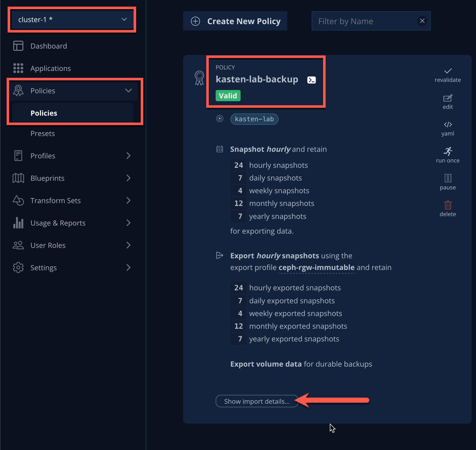Expand the Blueprints section chevron
Screen dimensions: 476x450
129,178
